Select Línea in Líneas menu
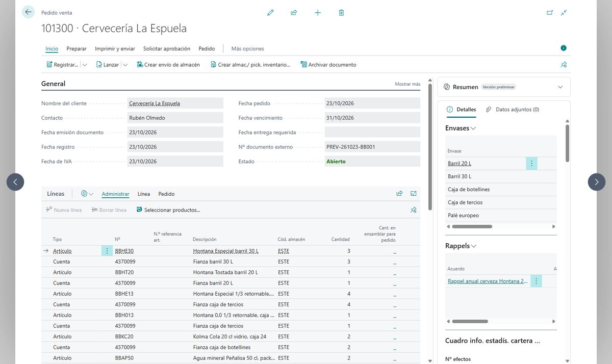Image resolution: width=612 pixels, height=364 pixels. (144, 194)
